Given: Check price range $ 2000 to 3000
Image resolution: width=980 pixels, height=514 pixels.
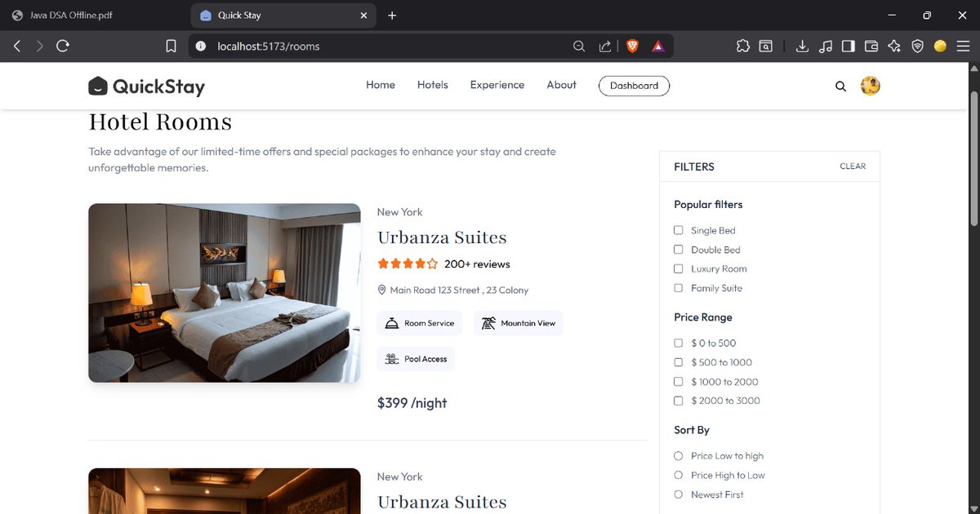Looking at the screenshot, I should (x=678, y=401).
